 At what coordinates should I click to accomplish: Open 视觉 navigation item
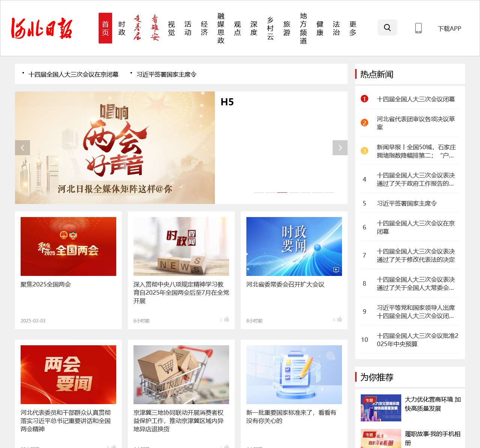point(171,28)
